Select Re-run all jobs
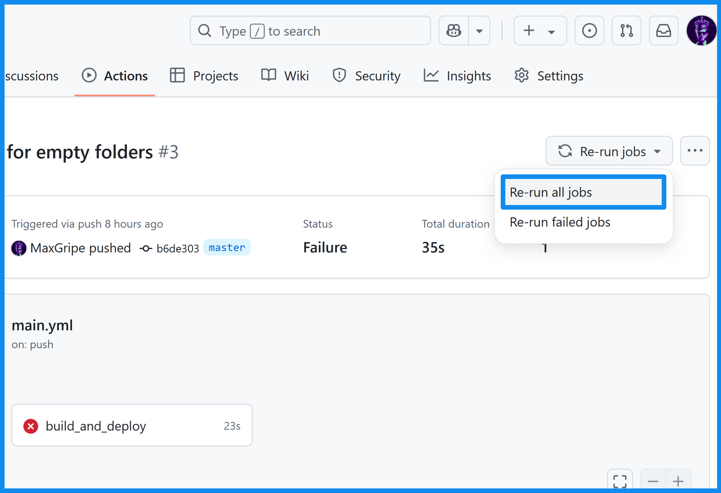This screenshot has width=721, height=493. point(583,192)
